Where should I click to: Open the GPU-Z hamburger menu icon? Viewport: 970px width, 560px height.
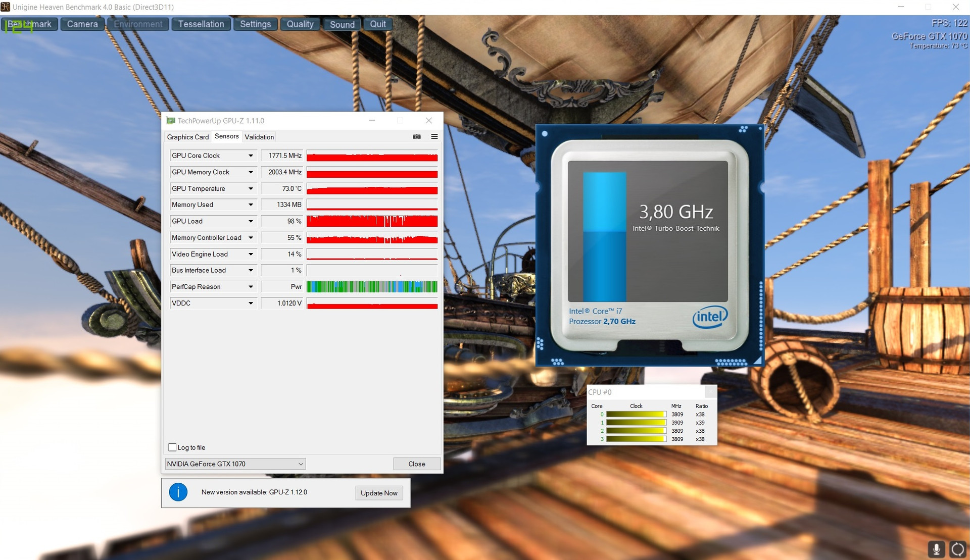(x=434, y=137)
